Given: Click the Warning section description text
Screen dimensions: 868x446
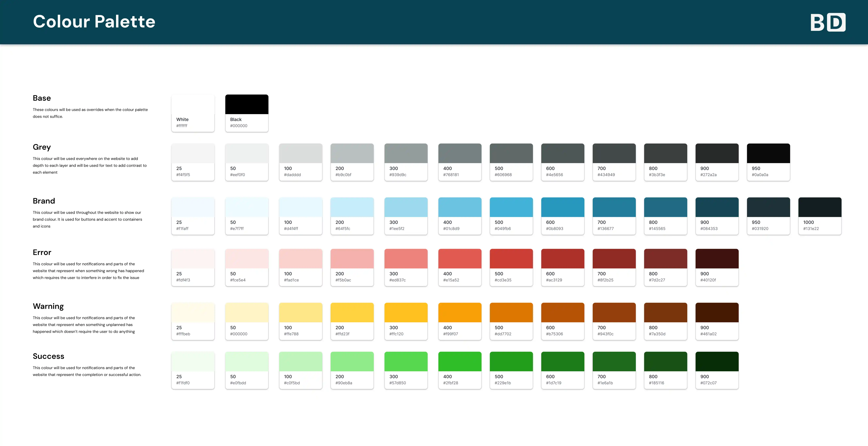Looking at the screenshot, I should [x=84, y=324].
